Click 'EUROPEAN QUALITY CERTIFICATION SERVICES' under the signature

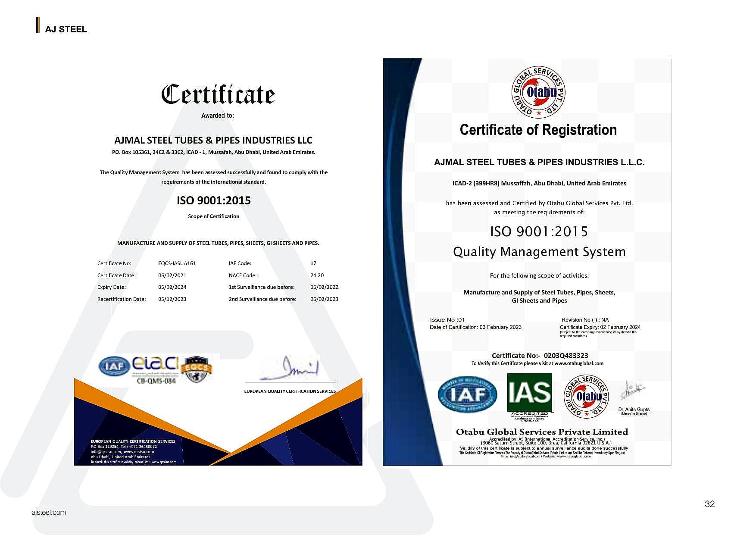point(290,391)
